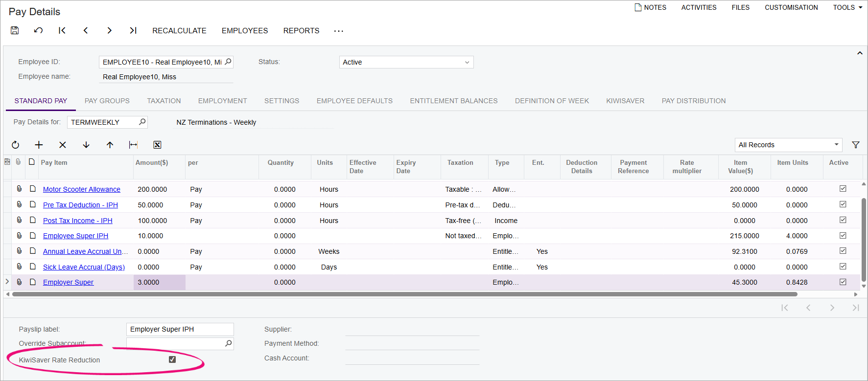Open the Status dropdown showing Active

pos(406,62)
